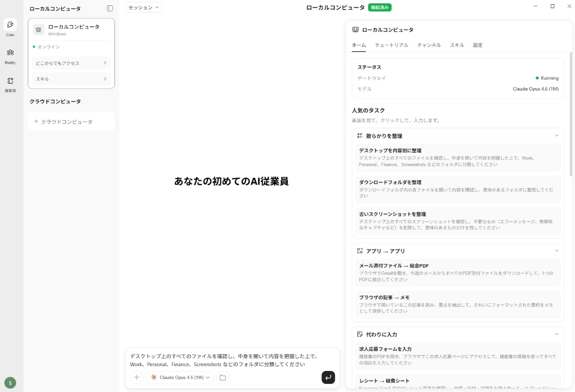Open the 設定 tab in the right panel
Image resolution: width=575 pixels, height=392 pixels.
click(478, 45)
